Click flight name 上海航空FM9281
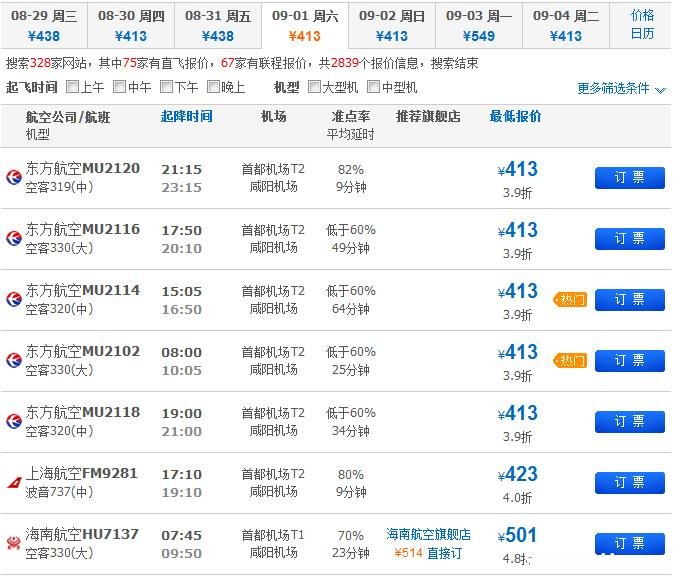 click(81, 473)
